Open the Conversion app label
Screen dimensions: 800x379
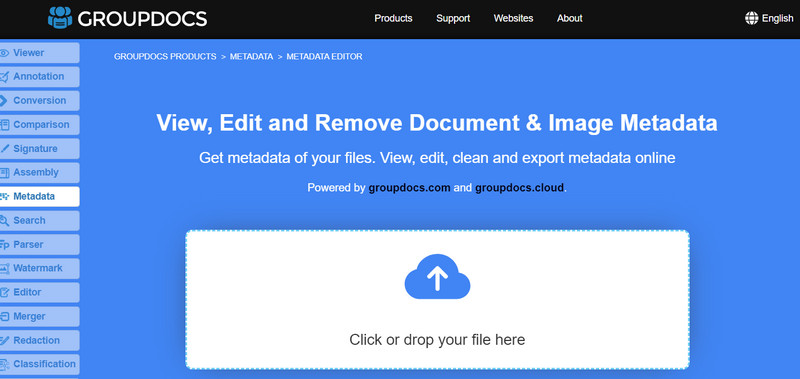[40, 100]
